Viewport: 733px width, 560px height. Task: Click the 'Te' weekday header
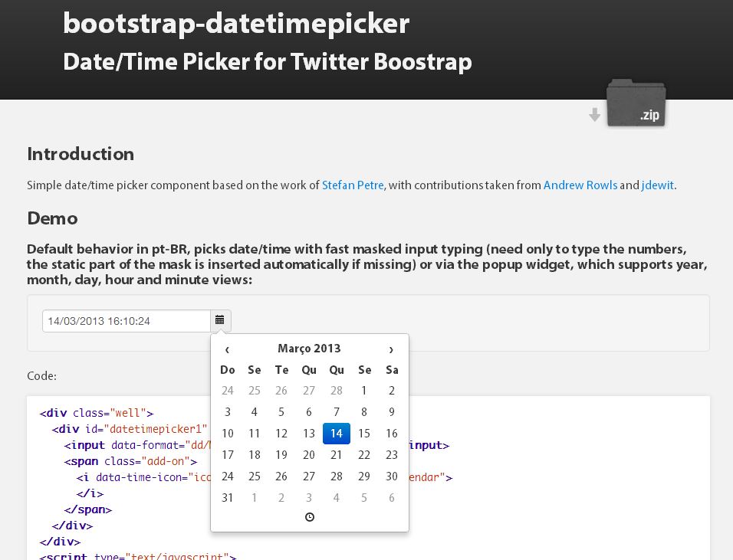point(281,370)
